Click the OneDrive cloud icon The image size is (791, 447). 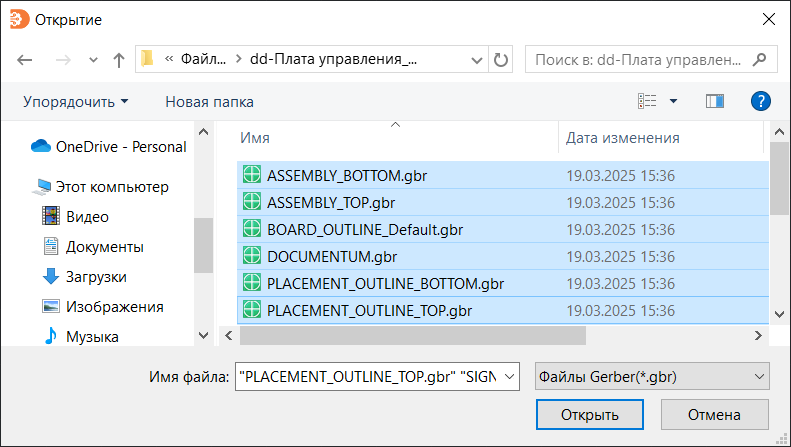coord(41,146)
